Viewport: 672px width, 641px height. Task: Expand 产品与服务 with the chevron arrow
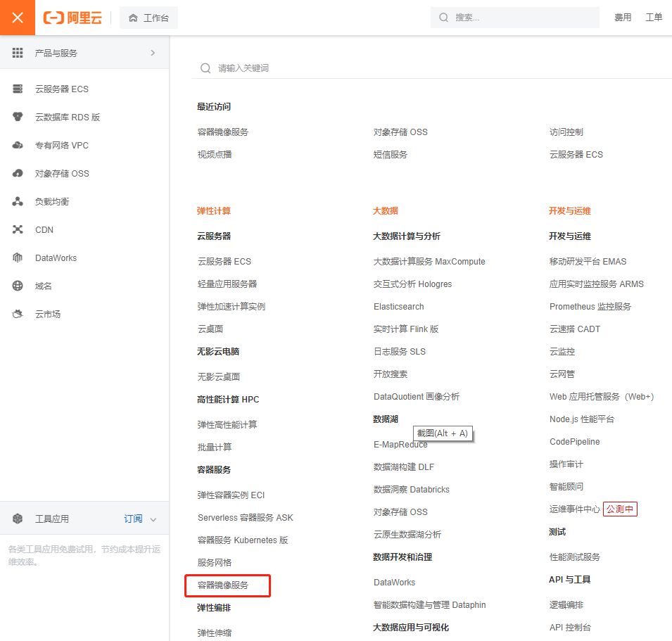[153, 53]
